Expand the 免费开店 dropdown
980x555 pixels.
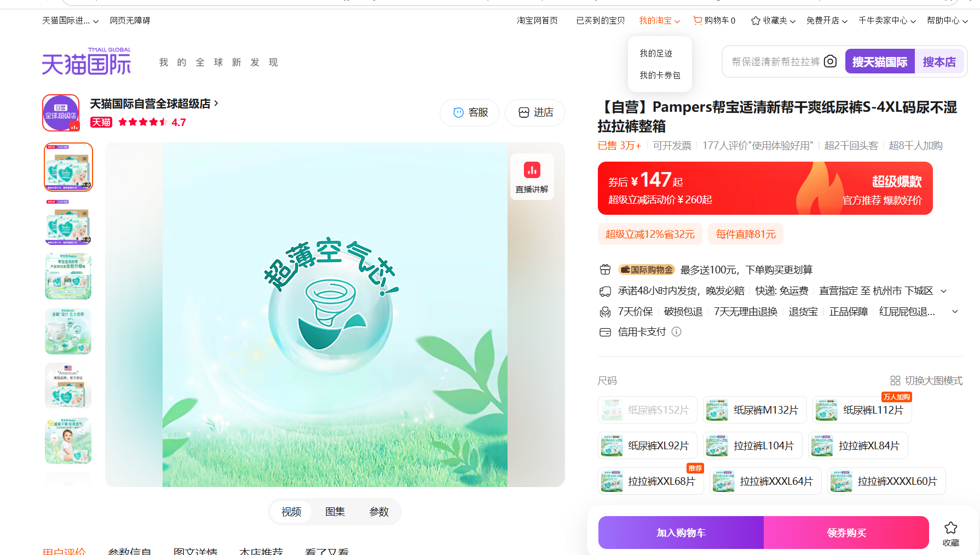[827, 21]
